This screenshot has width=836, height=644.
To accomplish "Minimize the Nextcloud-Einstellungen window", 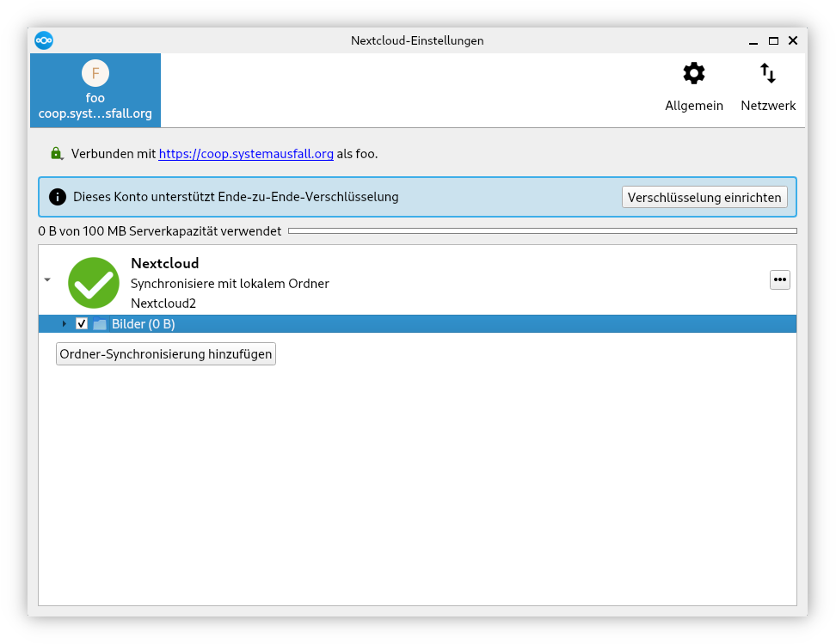I will click(753, 41).
